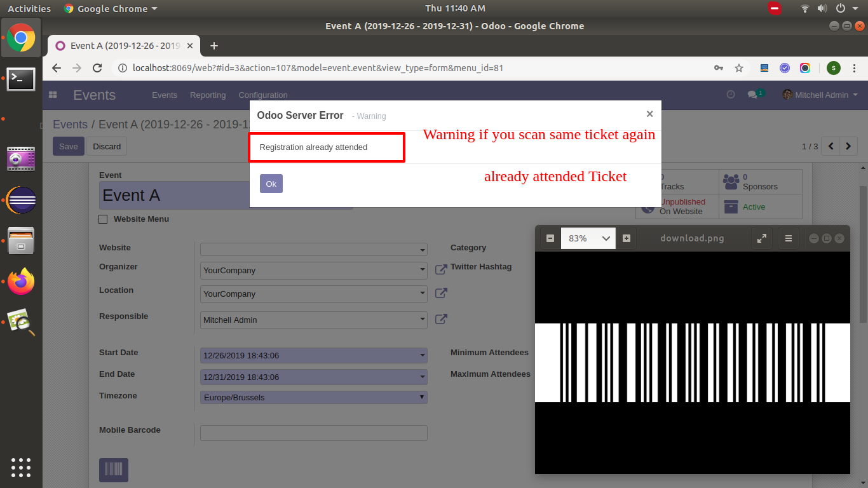Go to previous event record

[831, 146]
